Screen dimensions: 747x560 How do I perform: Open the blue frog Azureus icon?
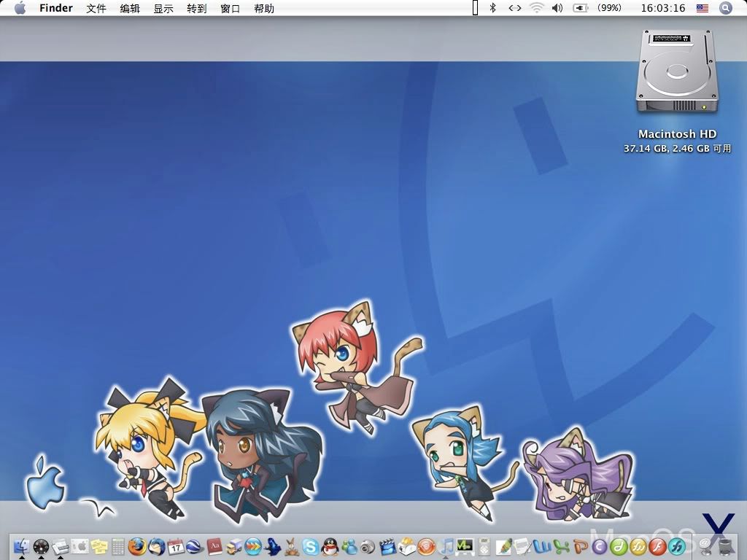[272, 546]
